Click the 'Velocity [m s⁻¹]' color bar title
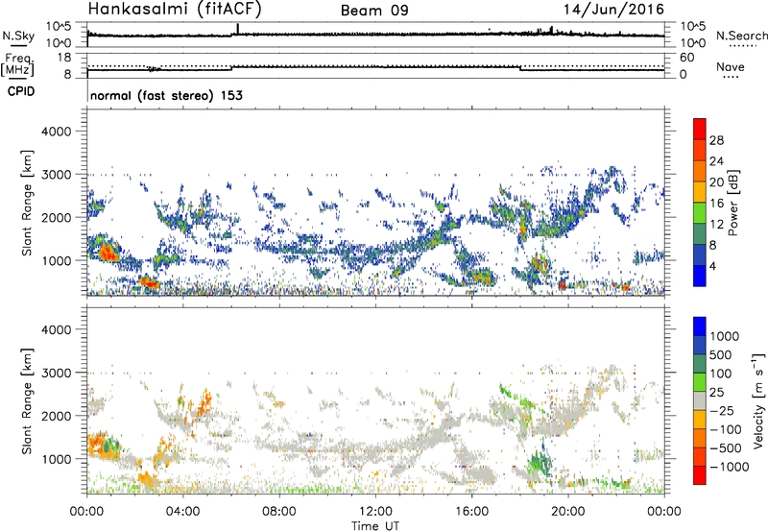The width and height of the screenshot is (768, 532). [x=758, y=400]
